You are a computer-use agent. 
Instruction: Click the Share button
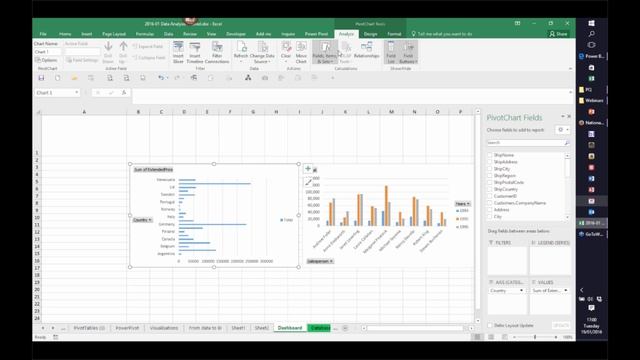[x=558, y=34]
